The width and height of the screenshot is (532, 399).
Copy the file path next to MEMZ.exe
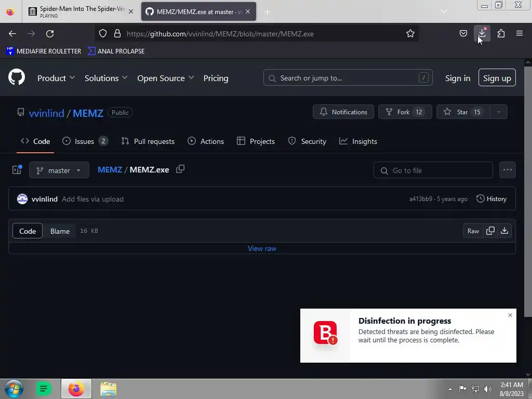180,169
